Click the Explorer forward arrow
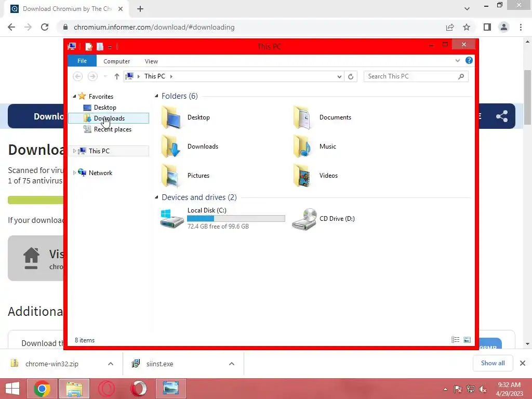This screenshot has height=399, width=532. (92, 76)
